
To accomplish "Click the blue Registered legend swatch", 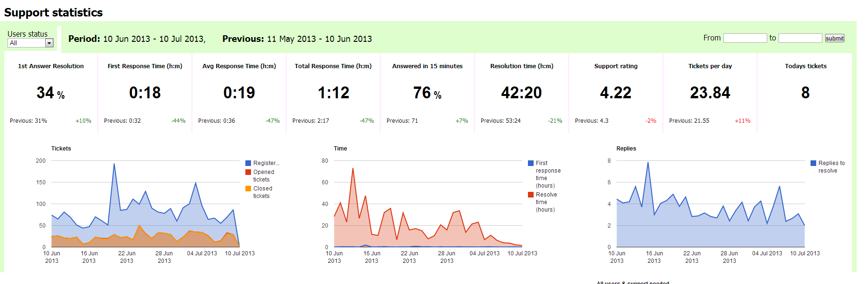I will point(248,163).
